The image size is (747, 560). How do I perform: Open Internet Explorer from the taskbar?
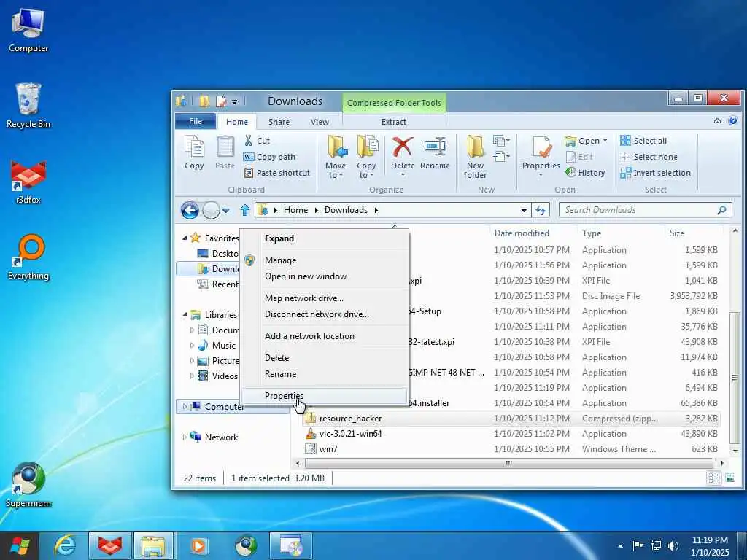click(x=65, y=545)
